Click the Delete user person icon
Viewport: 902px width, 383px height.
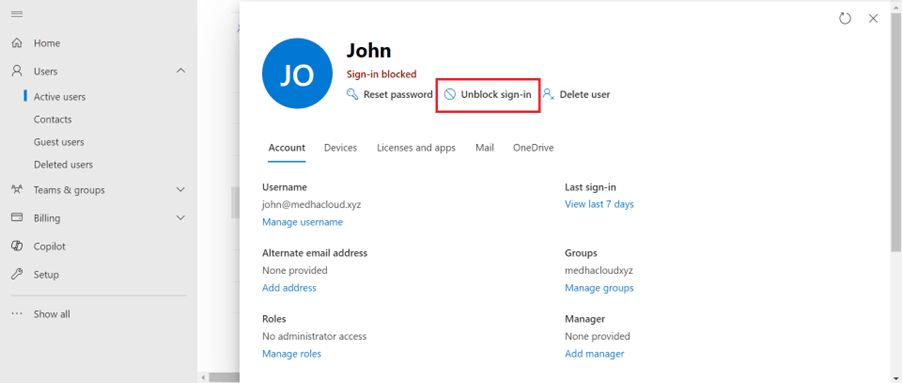click(549, 94)
